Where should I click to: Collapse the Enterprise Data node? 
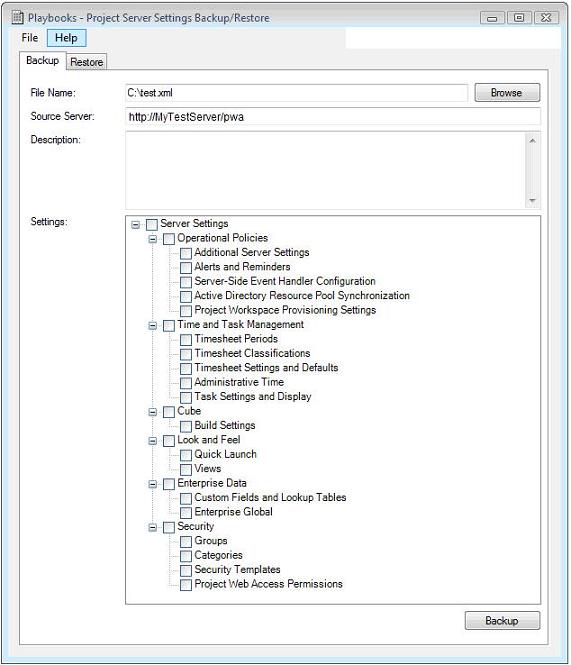pos(152,484)
